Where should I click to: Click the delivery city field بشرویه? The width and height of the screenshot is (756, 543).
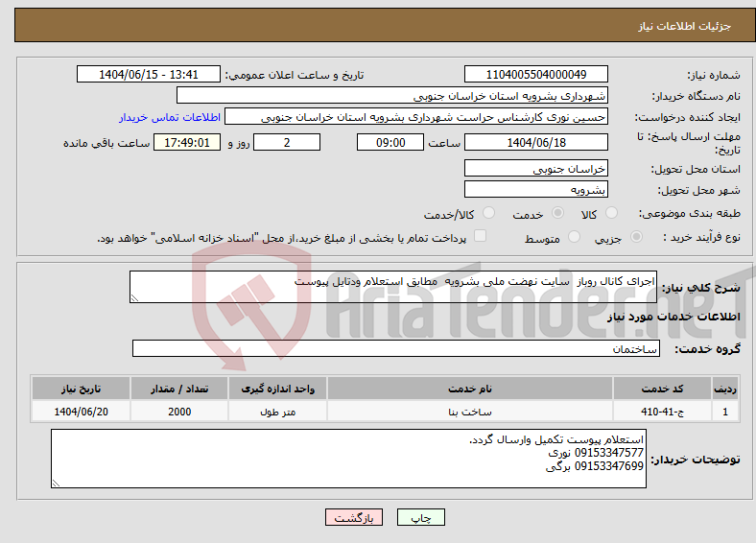coord(536,189)
